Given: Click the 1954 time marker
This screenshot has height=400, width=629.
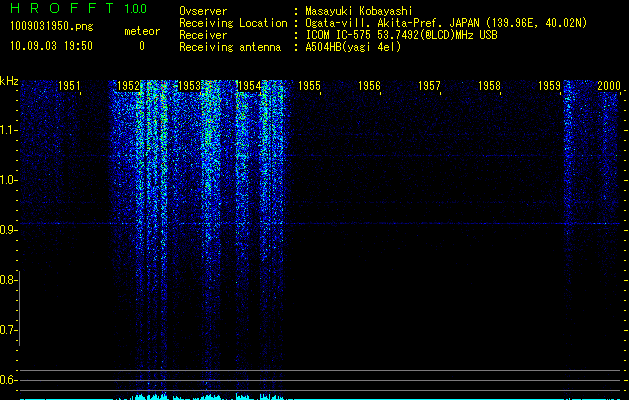Looking at the screenshot, I should point(249,86).
